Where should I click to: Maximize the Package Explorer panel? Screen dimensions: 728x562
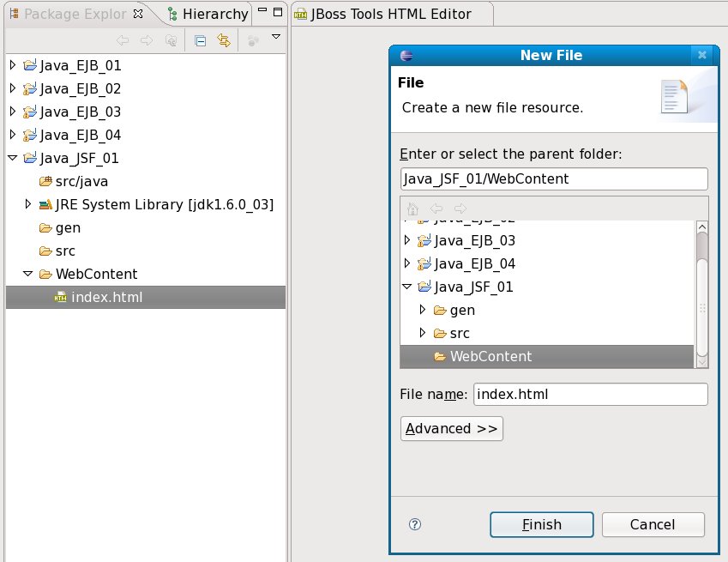pyautogui.click(x=280, y=13)
